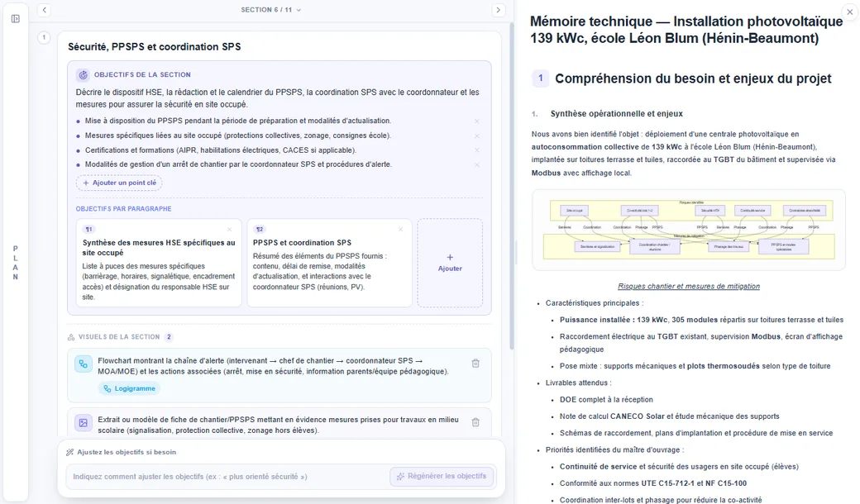Click the Objectifs de la section target icon

pyautogui.click(x=83, y=74)
